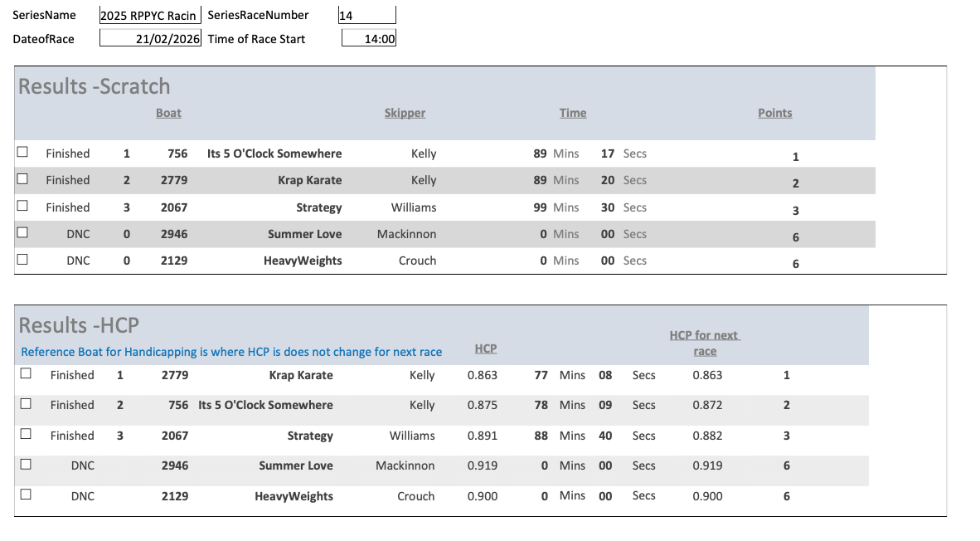Check the Krap Karate row in Scratch results
This screenshot has width=980, height=541.
23,179
